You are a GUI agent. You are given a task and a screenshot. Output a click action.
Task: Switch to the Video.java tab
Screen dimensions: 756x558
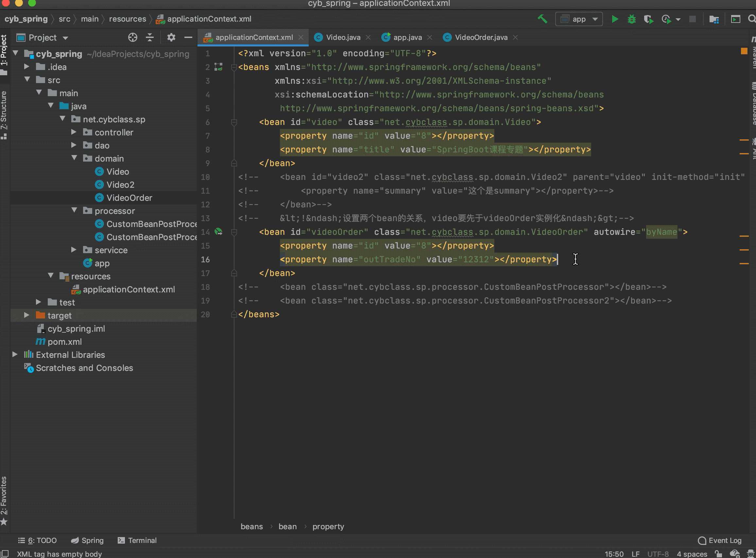[x=343, y=38]
